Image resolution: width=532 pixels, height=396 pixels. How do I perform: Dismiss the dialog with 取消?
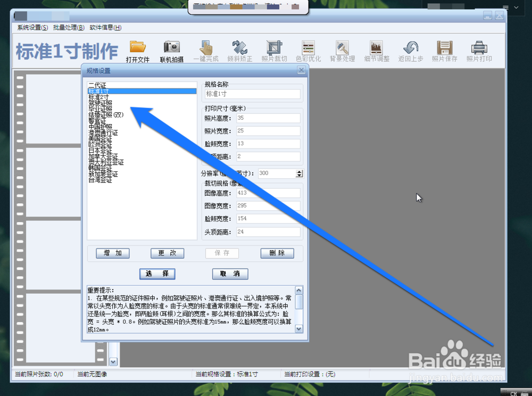point(230,274)
